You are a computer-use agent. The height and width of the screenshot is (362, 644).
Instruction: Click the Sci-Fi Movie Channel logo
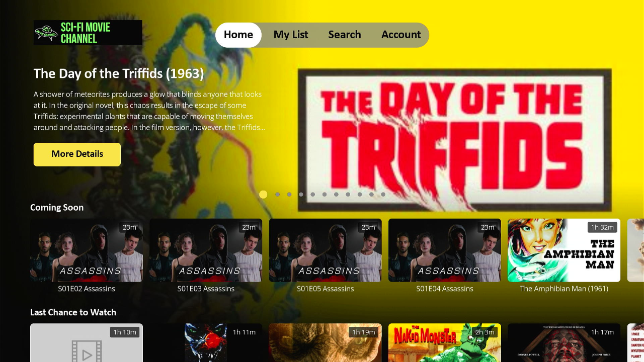click(x=88, y=33)
